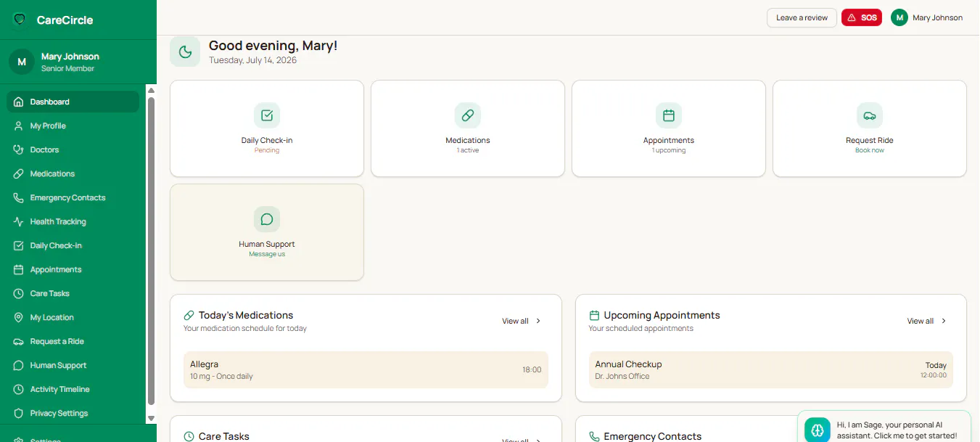
Task: Click the Dashboard home icon in sidebar
Action: (19, 102)
